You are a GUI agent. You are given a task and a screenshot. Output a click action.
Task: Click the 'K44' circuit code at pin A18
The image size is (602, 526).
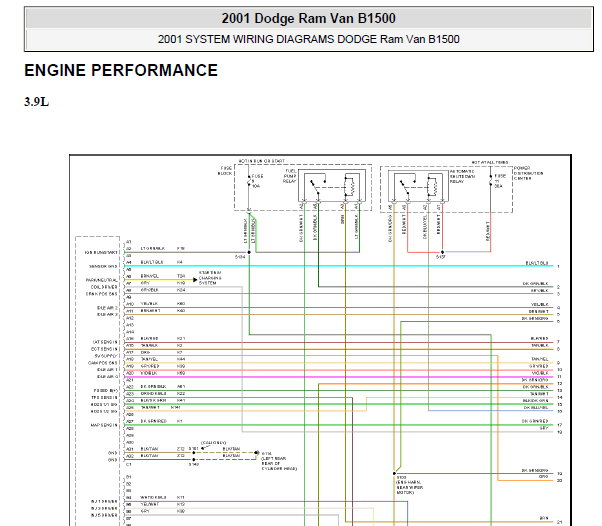(x=181, y=359)
